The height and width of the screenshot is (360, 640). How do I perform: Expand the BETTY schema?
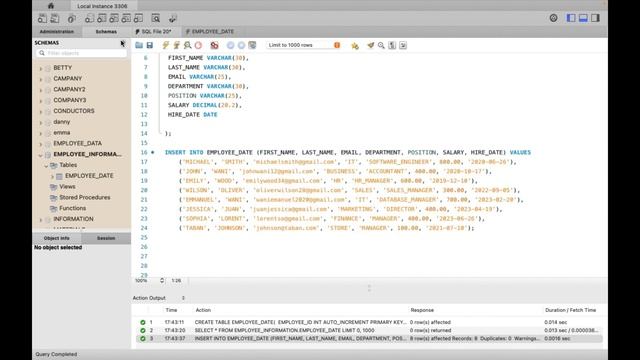tap(41, 68)
